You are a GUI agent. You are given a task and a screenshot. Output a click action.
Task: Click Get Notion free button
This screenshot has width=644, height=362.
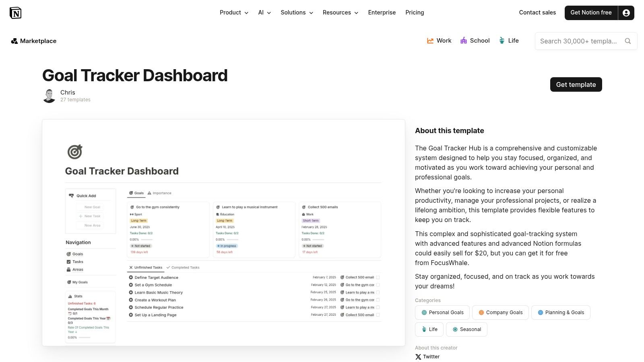(591, 13)
